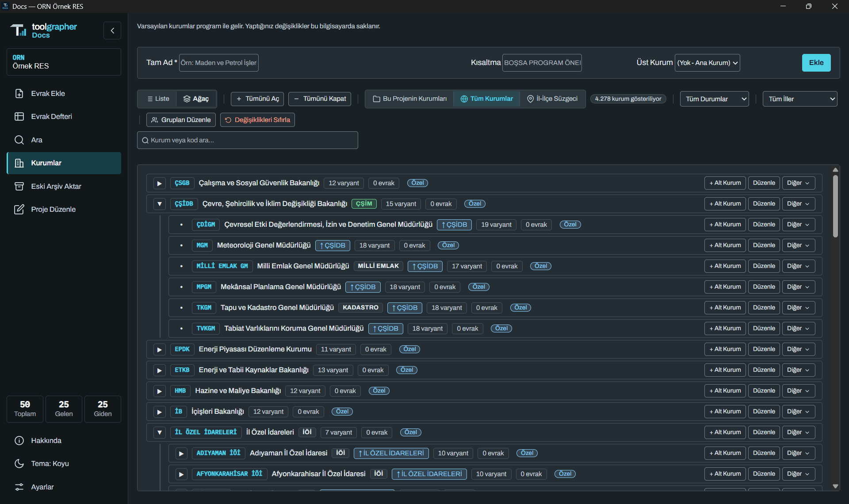Toggle the Tema: Koyu theme setting
Viewport: 849px width, 504px height.
pos(64,463)
